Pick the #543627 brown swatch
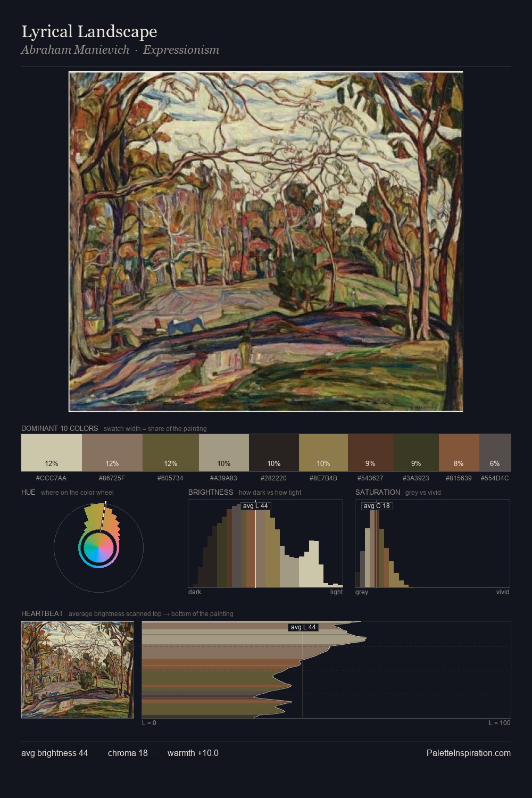 [371, 453]
